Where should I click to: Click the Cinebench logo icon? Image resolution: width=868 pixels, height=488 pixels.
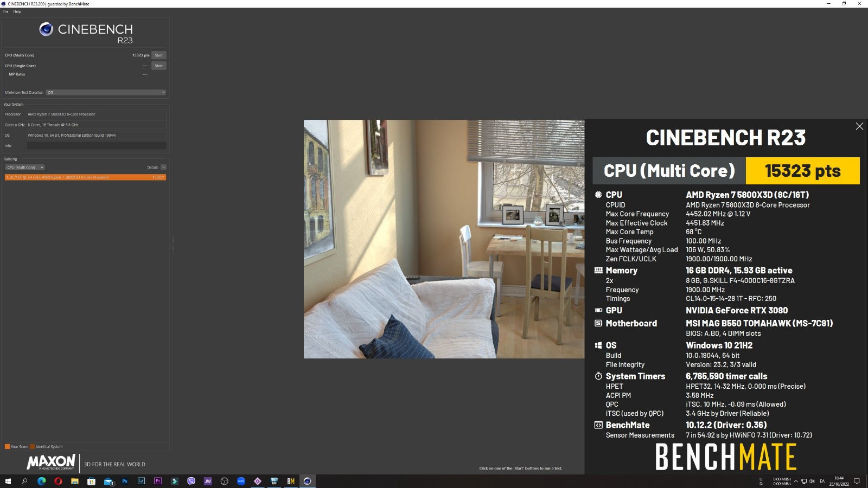coord(46,29)
